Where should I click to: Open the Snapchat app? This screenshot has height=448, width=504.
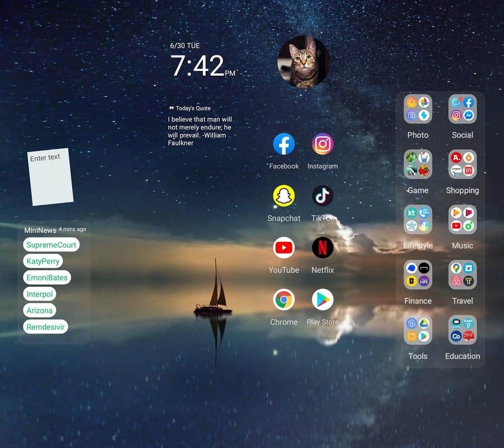284,196
